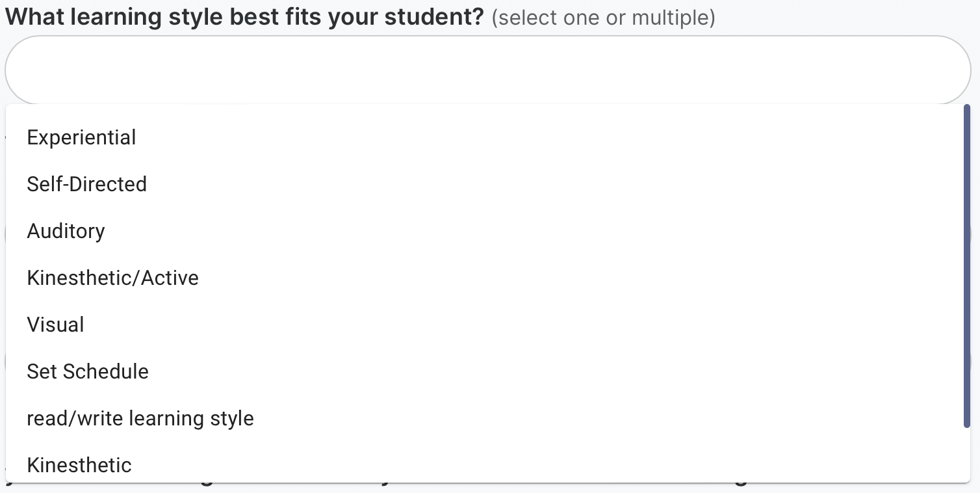
Task: Click the 'What learning style' question label
Action: click(x=244, y=16)
